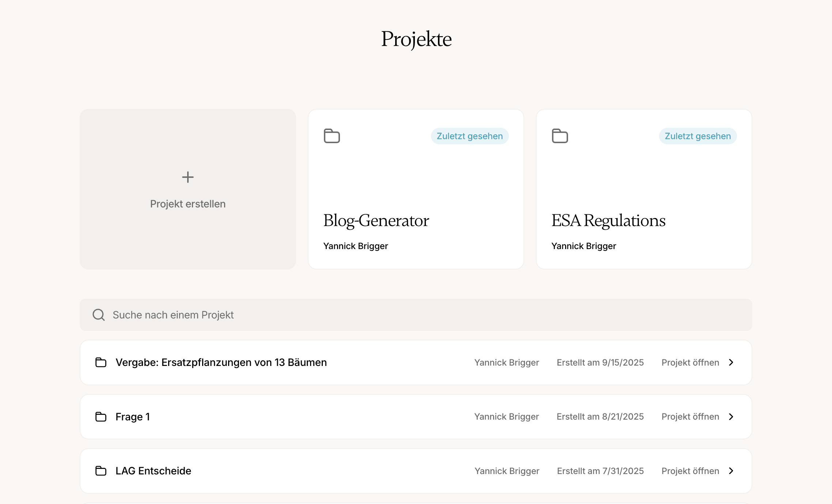This screenshot has height=504, width=832.
Task: Select Zuletzt gesehen badge on ESA Regulations
Action: point(698,136)
